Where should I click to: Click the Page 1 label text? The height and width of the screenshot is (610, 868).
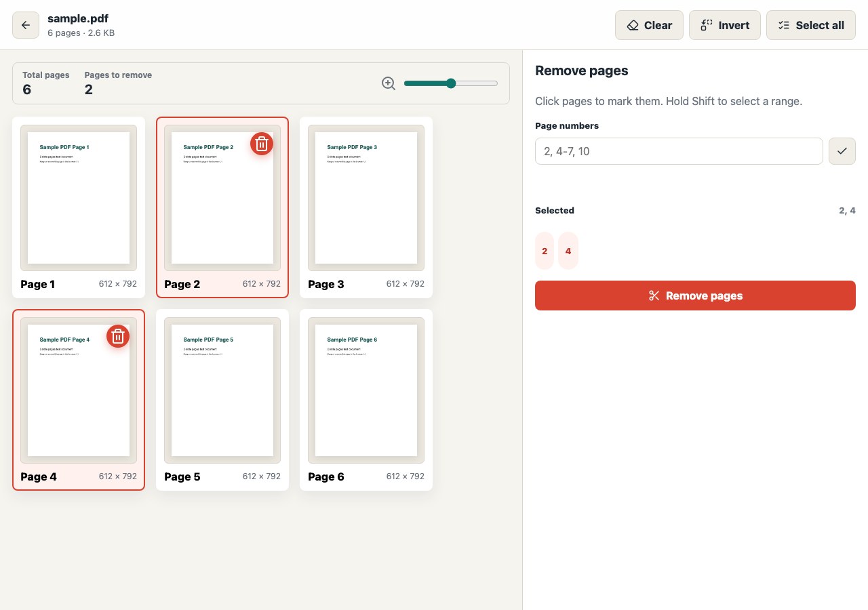[38, 284]
